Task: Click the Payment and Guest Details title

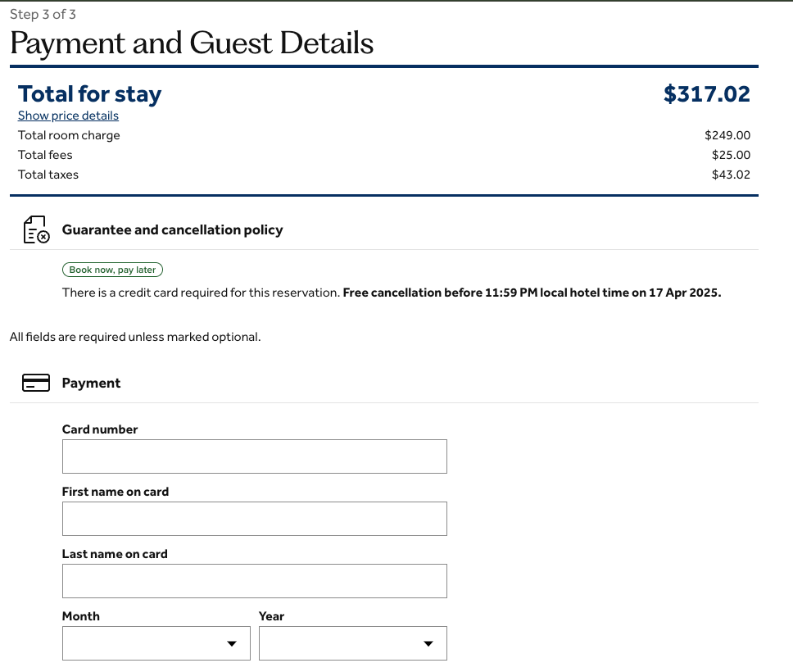Action: click(192, 43)
